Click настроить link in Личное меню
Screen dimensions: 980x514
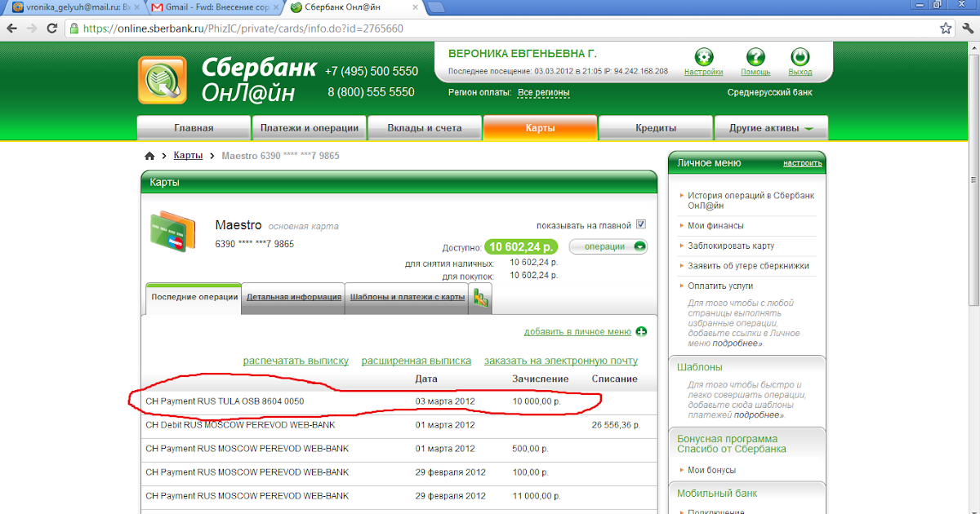pyautogui.click(x=803, y=163)
